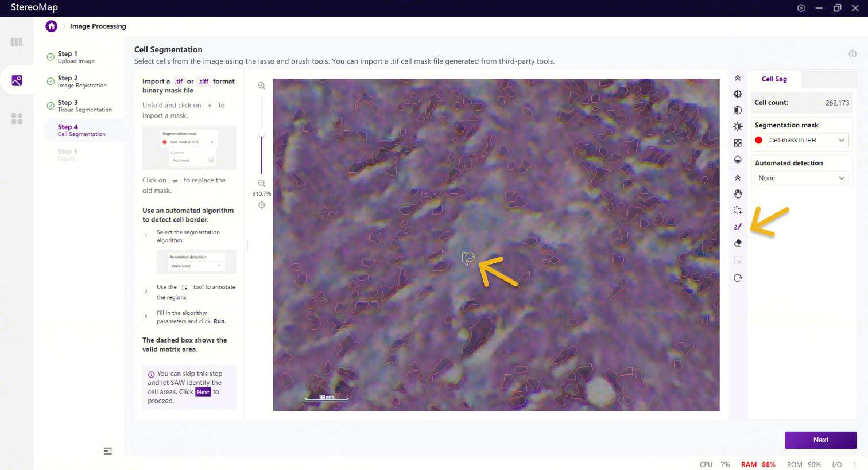Zoom in on the image canvas
Image resolution: width=868 pixels, height=470 pixels.
[x=261, y=86]
